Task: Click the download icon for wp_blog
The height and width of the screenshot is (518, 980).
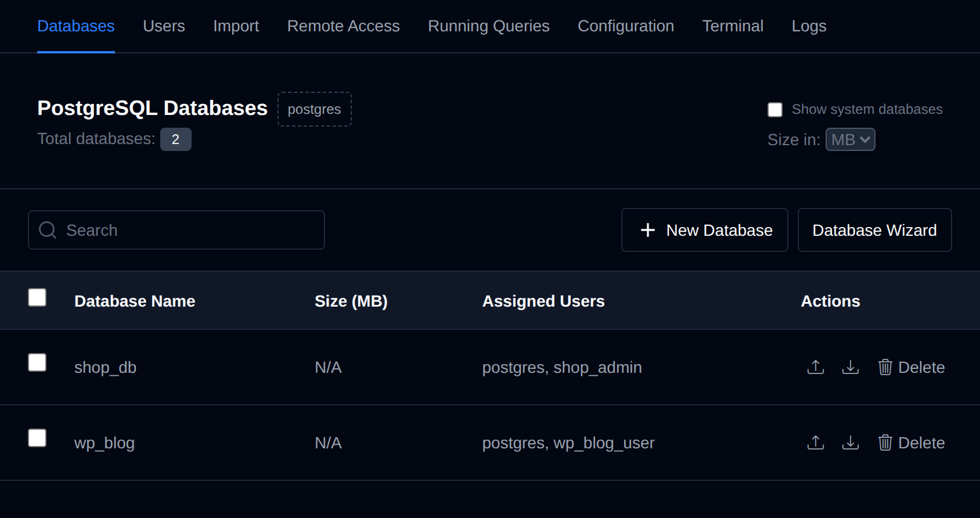Action: tap(851, 443)
